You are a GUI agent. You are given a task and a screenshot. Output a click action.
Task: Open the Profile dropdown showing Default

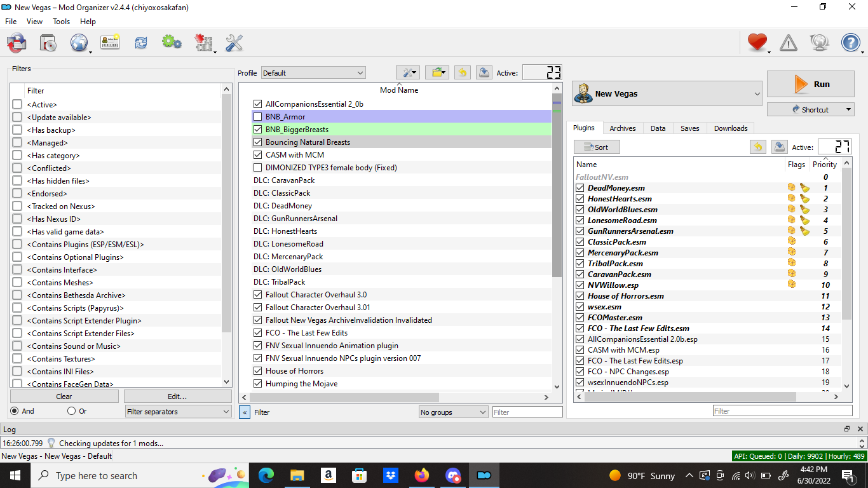point(313,73)
